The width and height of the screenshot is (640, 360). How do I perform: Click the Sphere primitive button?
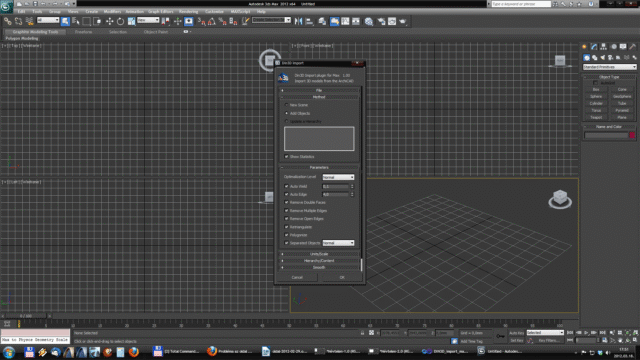click(596, 96)
